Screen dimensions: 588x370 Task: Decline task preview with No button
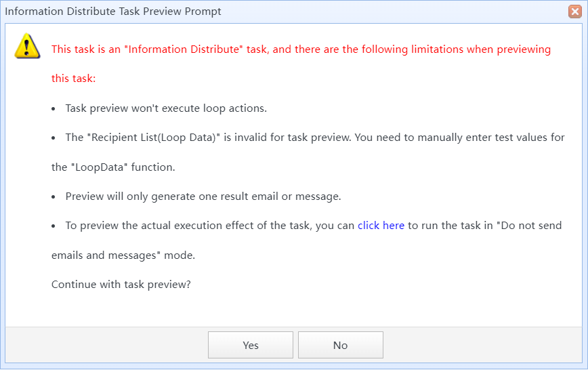coord(341,345)
